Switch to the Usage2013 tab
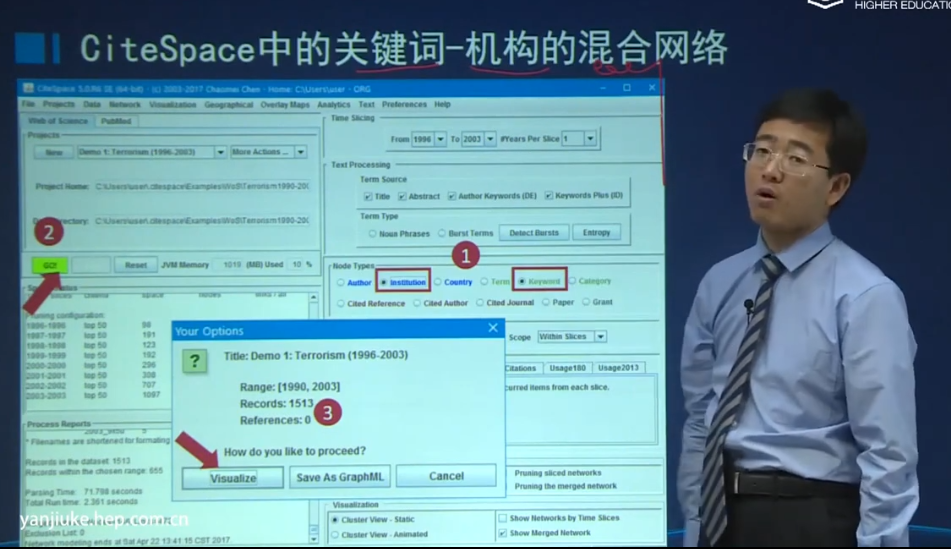Viewport: 951px width, 549px height. click(617, 368)
